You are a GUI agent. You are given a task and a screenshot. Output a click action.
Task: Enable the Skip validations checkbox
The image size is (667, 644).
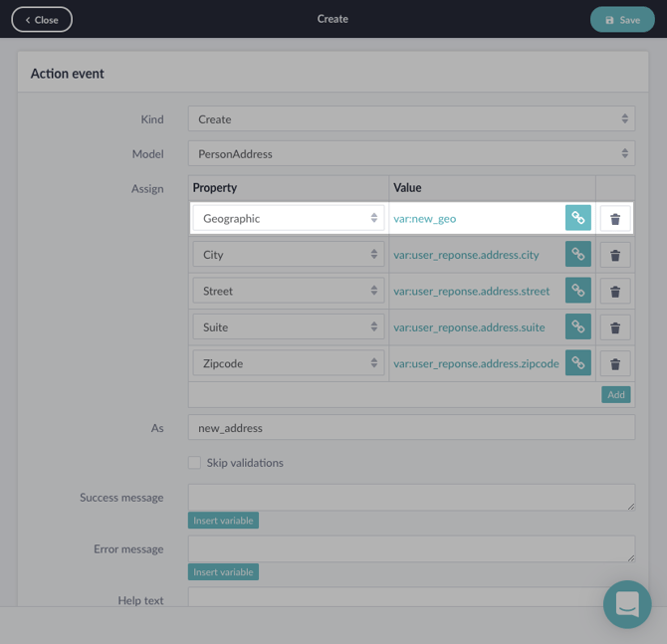pos(194,463)
